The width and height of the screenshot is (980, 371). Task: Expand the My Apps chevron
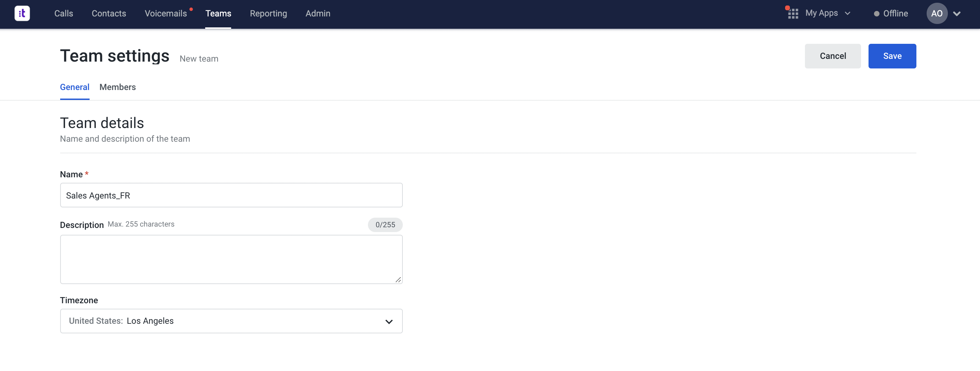click(848, 13)
